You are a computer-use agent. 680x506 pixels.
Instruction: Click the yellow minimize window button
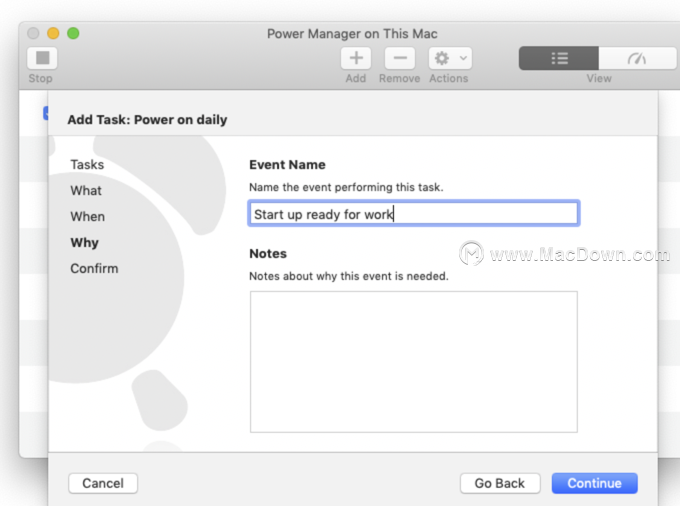tap(53, 33)
